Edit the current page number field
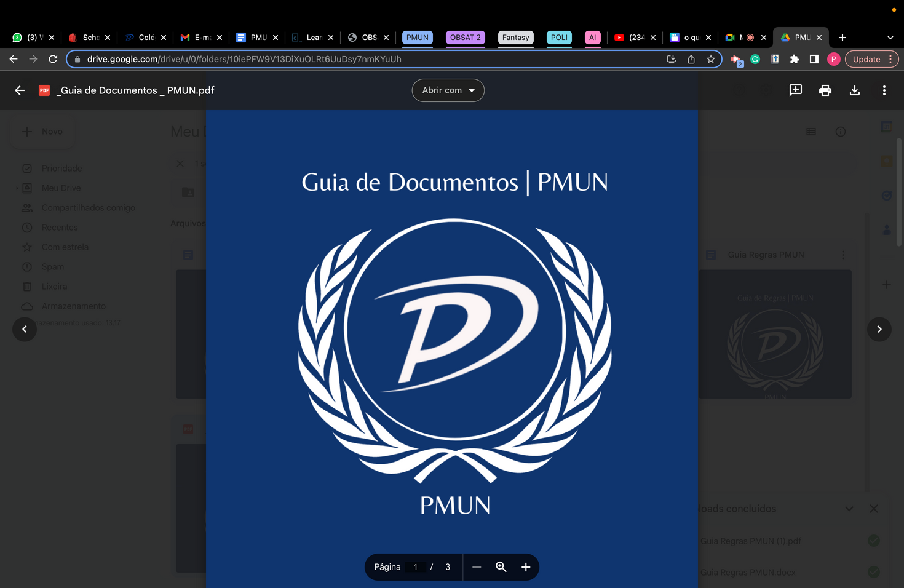The width and height of the screenshot is (904, 588). pyautogui.click(x=416, y=567)
